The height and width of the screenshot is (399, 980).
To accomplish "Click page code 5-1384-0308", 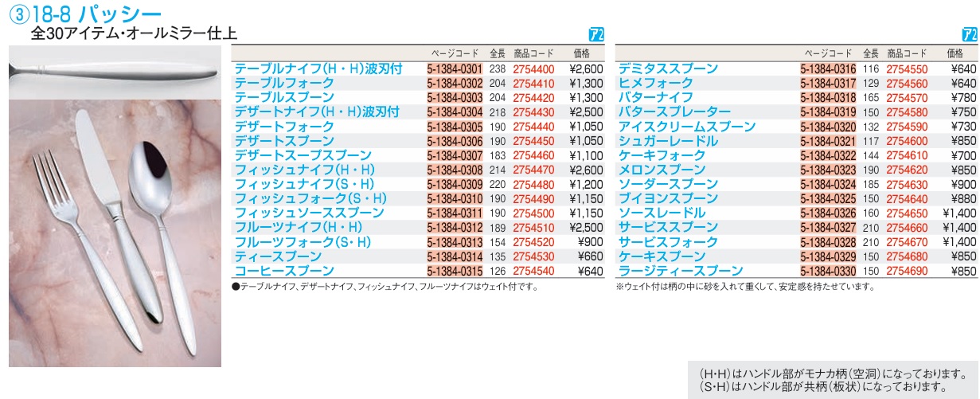I will pos(455,170).
